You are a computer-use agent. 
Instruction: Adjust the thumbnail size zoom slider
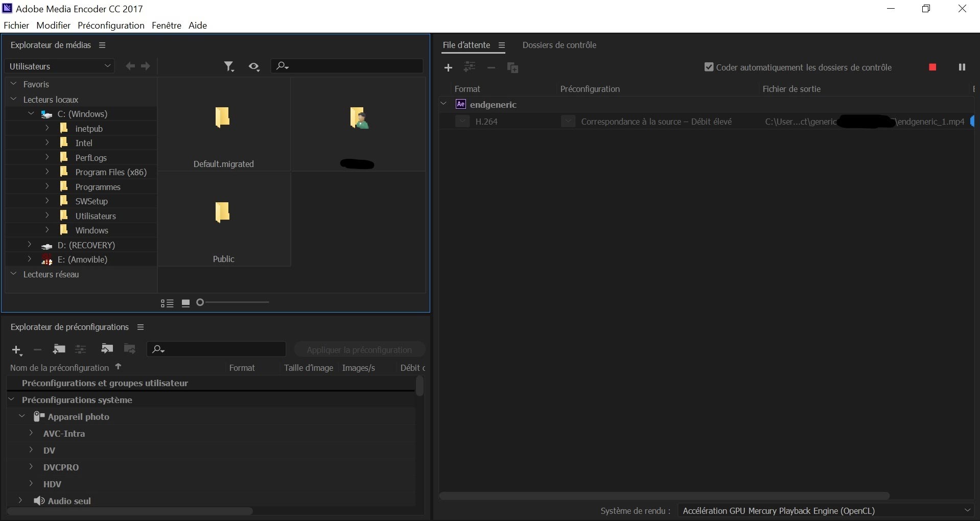[200, 302]
